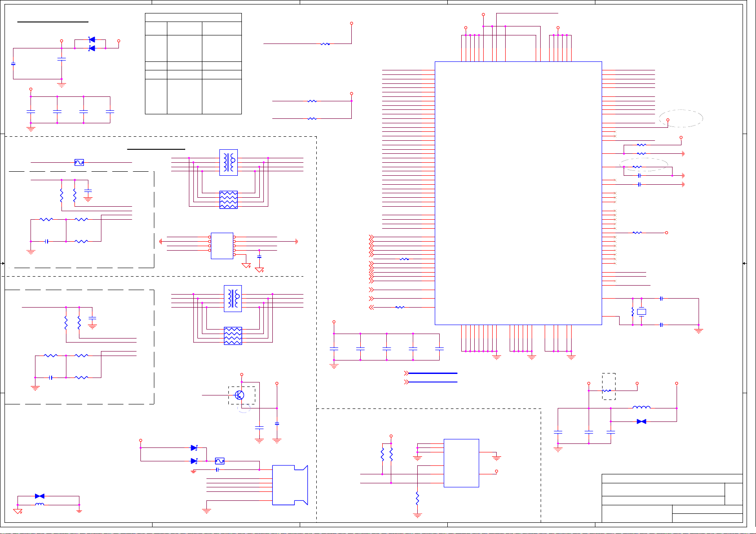Select the connector jack symbol at bottom center
This screenshot has width=756, height=534.
pos(290,485)
